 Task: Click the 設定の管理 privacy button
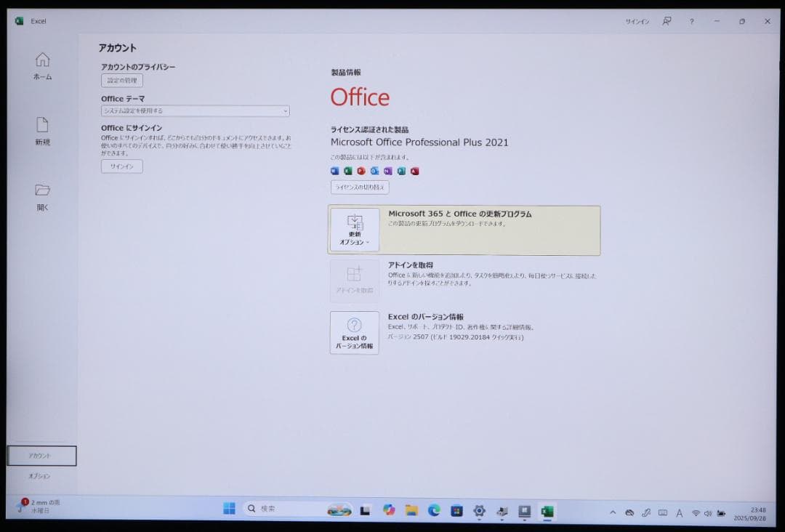point(122,81)
